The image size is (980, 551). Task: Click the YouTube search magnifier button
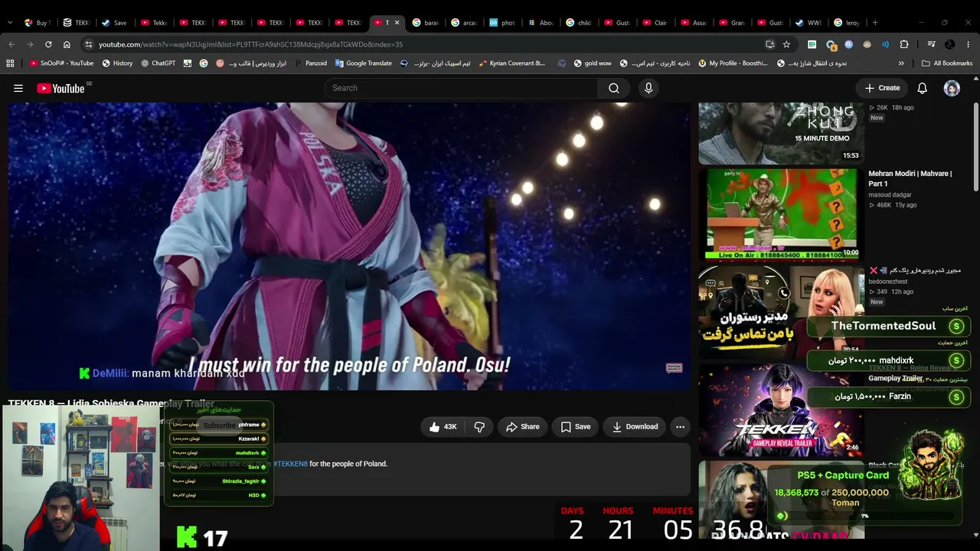tap(614, 88)
